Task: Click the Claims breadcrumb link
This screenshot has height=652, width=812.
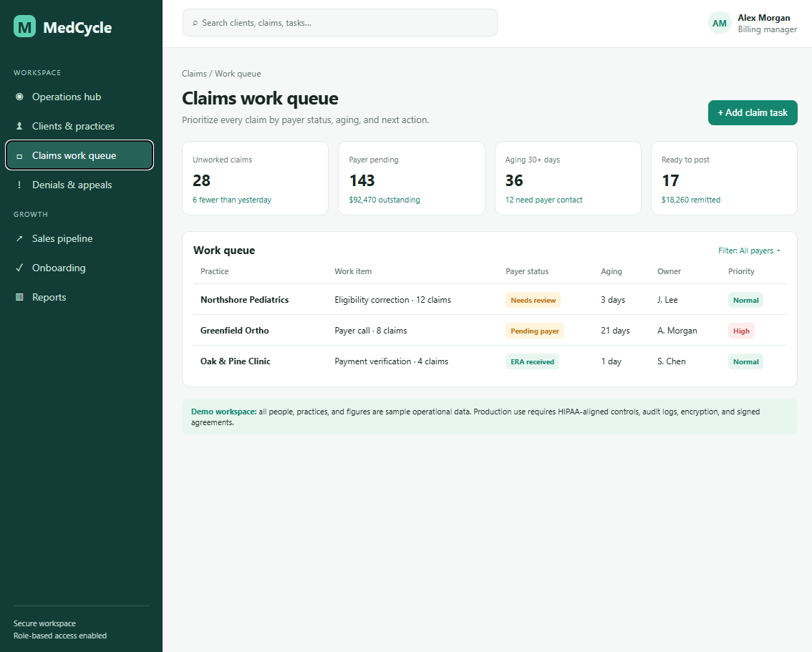Action: (194, 74)
